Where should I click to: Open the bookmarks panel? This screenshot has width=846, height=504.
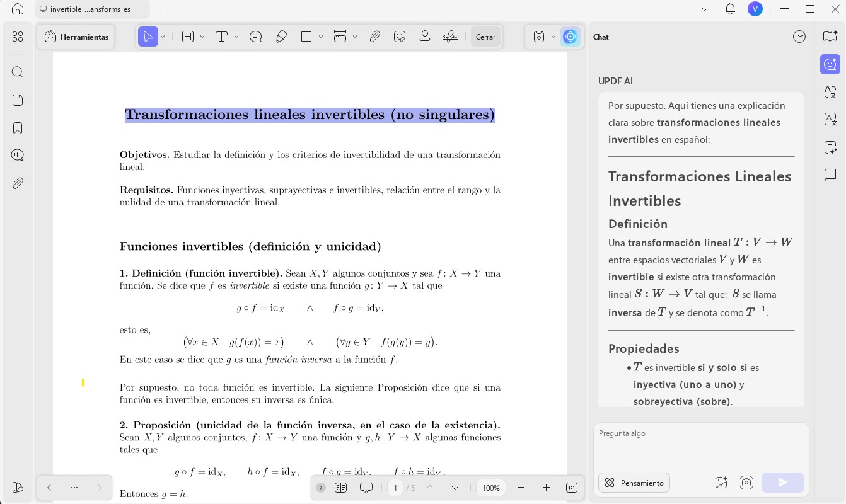point(18,128)
